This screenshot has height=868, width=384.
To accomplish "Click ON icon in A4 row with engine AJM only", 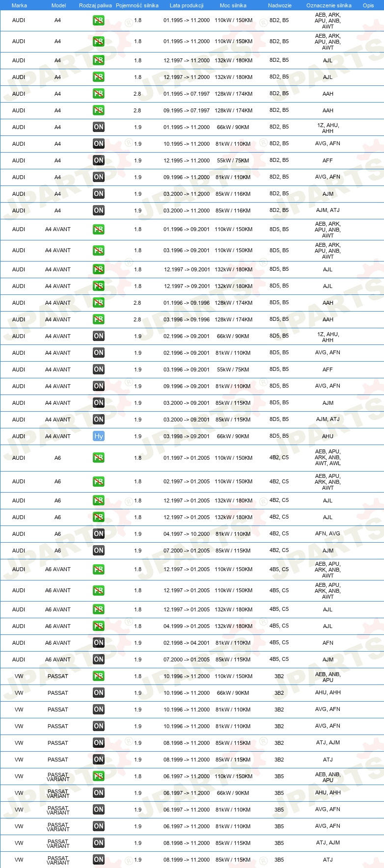I will [x=99, y=193].
